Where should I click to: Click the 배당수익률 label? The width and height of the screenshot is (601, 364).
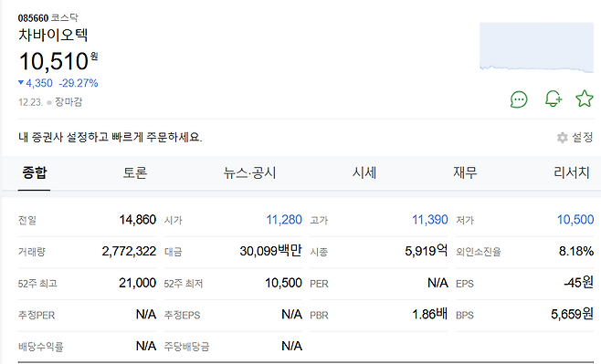40,348
